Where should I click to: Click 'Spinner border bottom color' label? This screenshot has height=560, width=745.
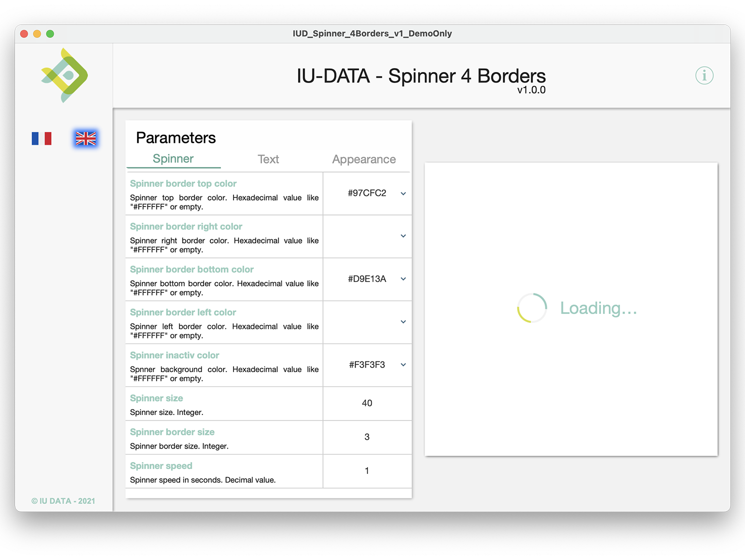[191, 269]
